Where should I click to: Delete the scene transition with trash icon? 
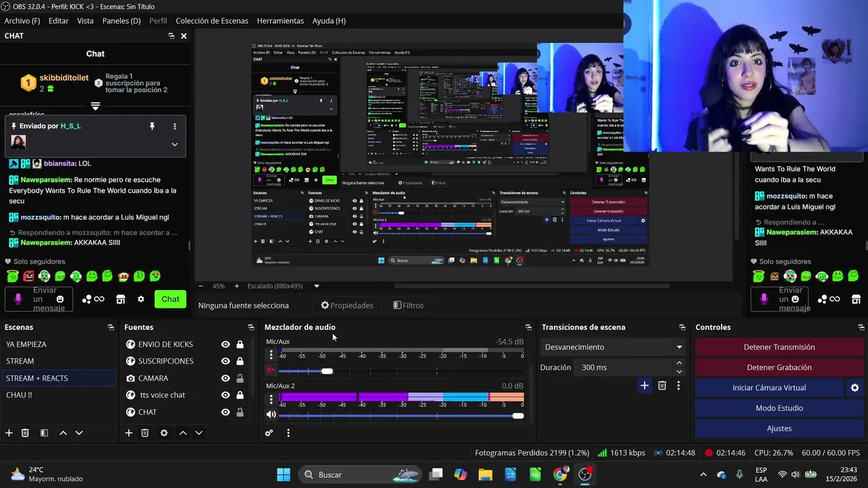pyautogui.click(x=662, y=386)
